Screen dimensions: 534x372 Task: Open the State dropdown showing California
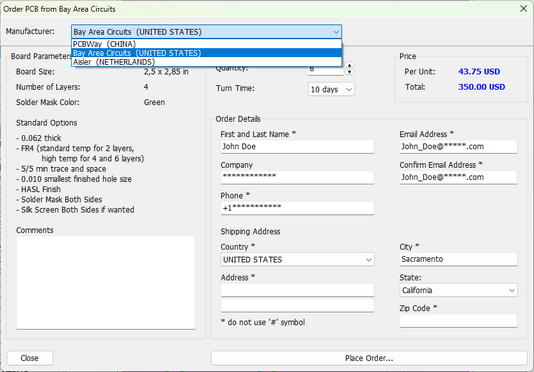point(458,290)
